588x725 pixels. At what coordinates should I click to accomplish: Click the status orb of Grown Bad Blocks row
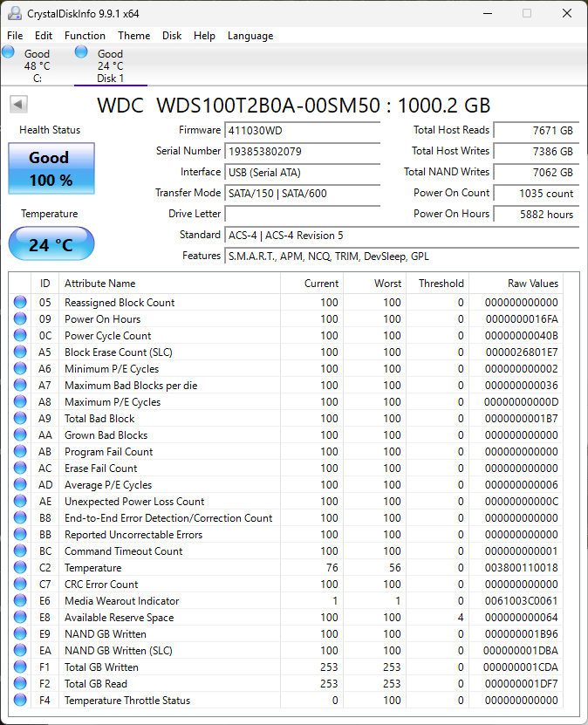pos(20,434)
